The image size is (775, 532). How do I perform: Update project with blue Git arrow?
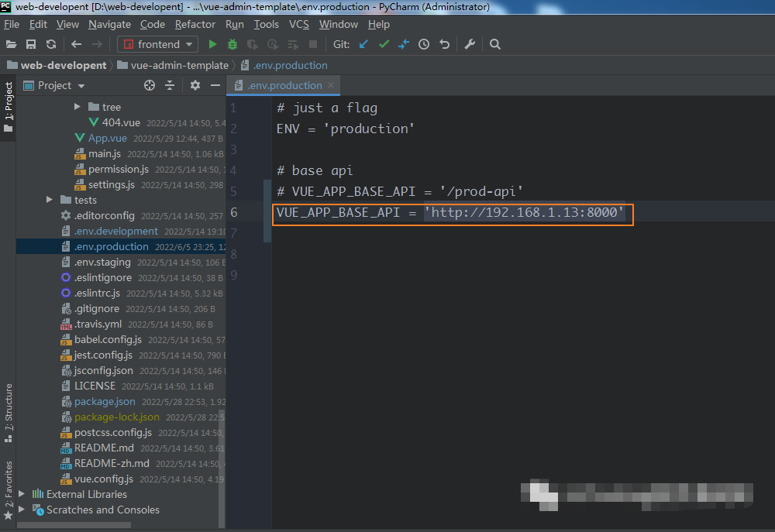[x=363, y=44]
